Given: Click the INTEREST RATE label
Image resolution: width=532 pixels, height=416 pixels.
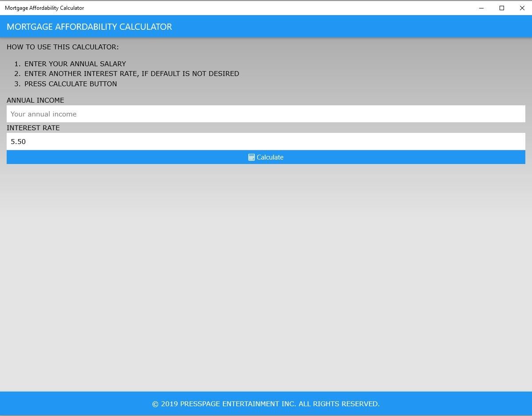Looking at the screenshot, I should tap(33, 128).
